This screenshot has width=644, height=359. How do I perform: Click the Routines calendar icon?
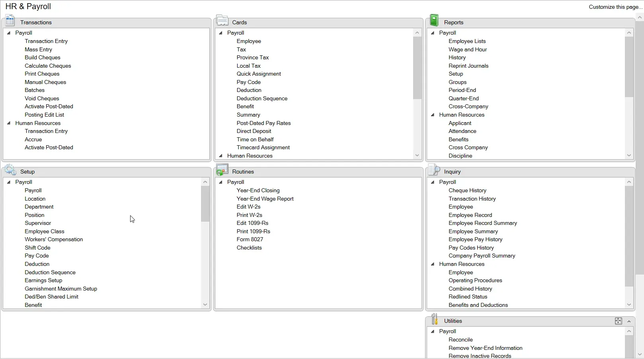click(x=222, y=170)
